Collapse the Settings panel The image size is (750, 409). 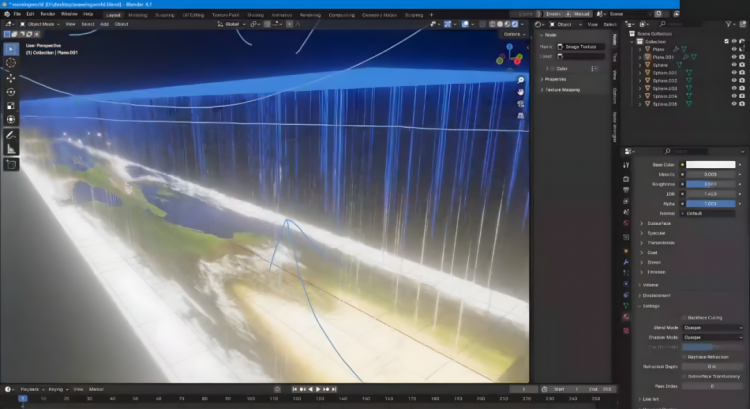coord(650,306)
